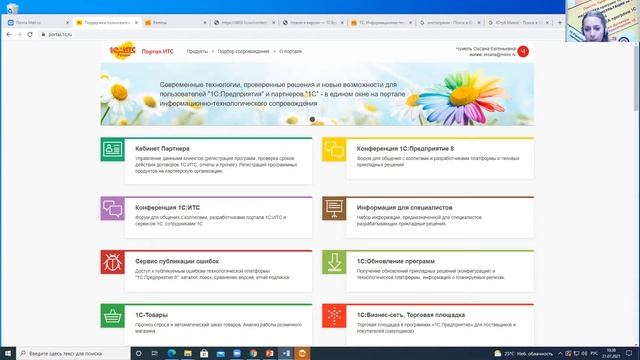Open the Конференция 1С:ИТС link
This screenshot has height=360, width=640.
coord(167,207)
